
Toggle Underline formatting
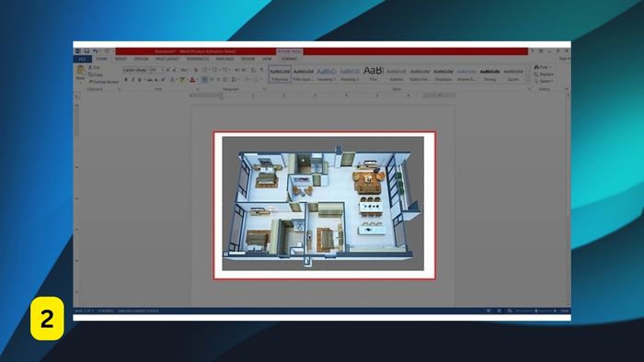(x=140, y=80)
